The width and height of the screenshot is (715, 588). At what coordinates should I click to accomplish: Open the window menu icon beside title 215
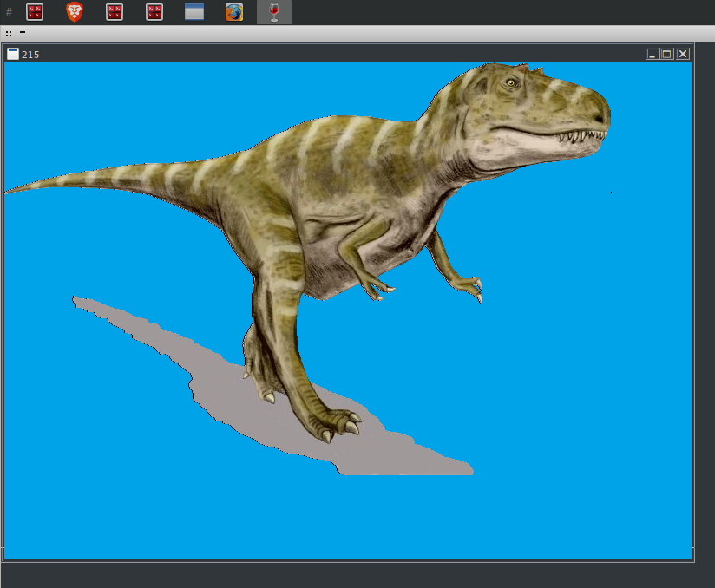[13, 54]
